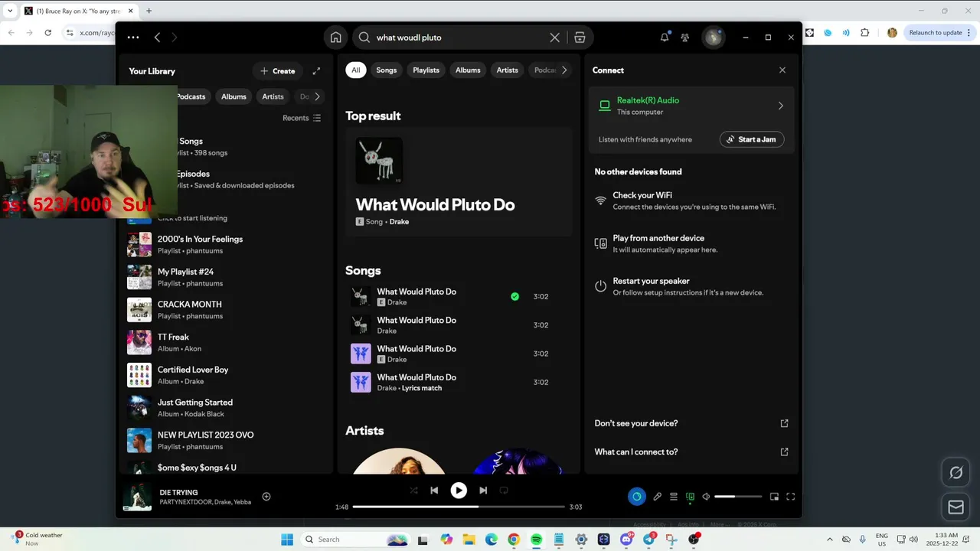Mute the volume speaker icon

707,497
